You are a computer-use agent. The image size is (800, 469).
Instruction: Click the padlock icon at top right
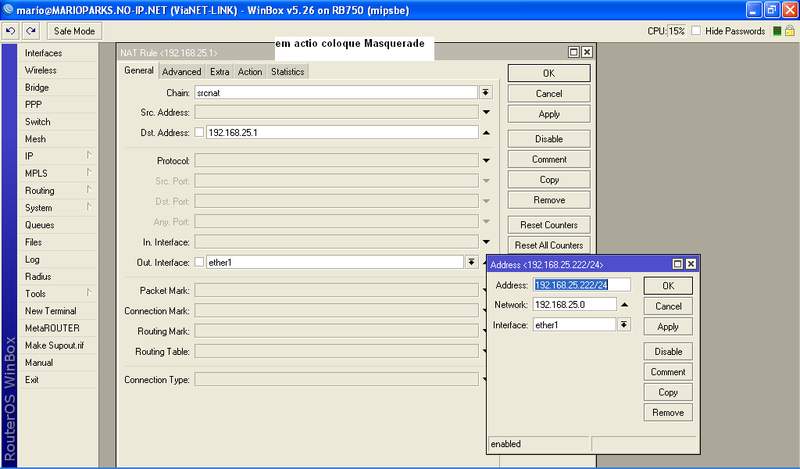pos(789,31)
